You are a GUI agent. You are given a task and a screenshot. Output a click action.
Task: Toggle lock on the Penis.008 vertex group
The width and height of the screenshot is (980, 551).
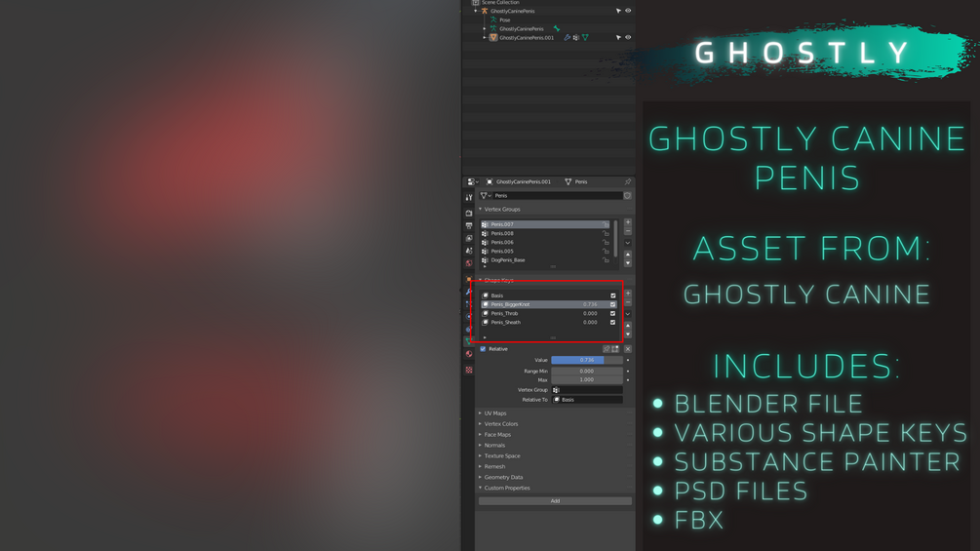point(606,234)
